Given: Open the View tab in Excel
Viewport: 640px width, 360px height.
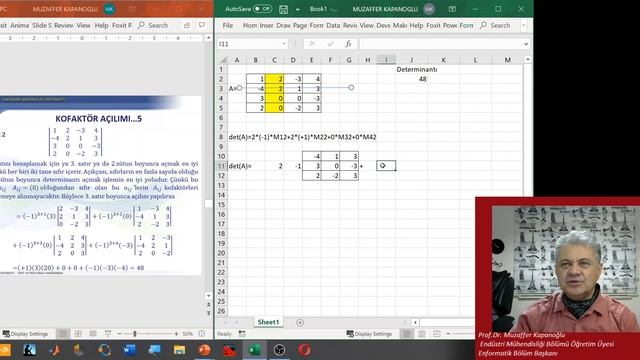Looking at the screenshot, I should coord(367,25).
